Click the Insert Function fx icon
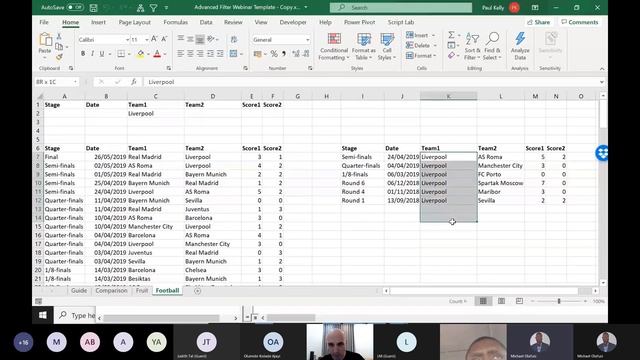The height and width of the screenshot is (360, 640). click(133, 82)
